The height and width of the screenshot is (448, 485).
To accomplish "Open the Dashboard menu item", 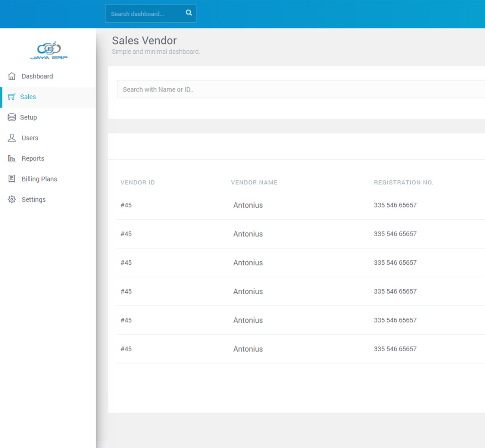I will 37,76.
